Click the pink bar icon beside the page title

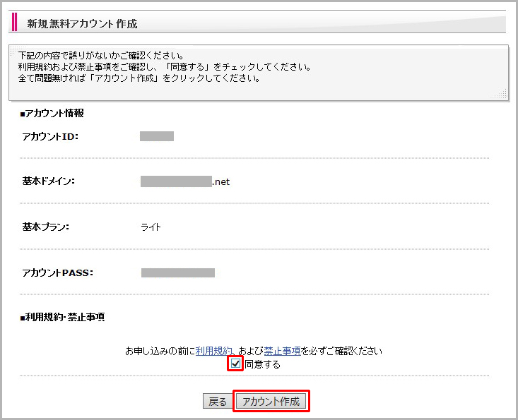[x=15, y=23]
